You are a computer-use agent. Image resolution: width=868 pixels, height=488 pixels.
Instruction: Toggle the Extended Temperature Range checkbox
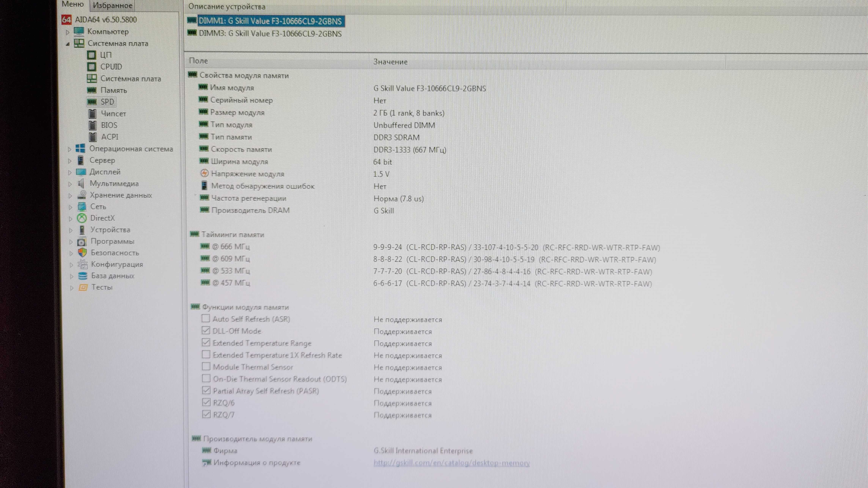tap(206, 343)
